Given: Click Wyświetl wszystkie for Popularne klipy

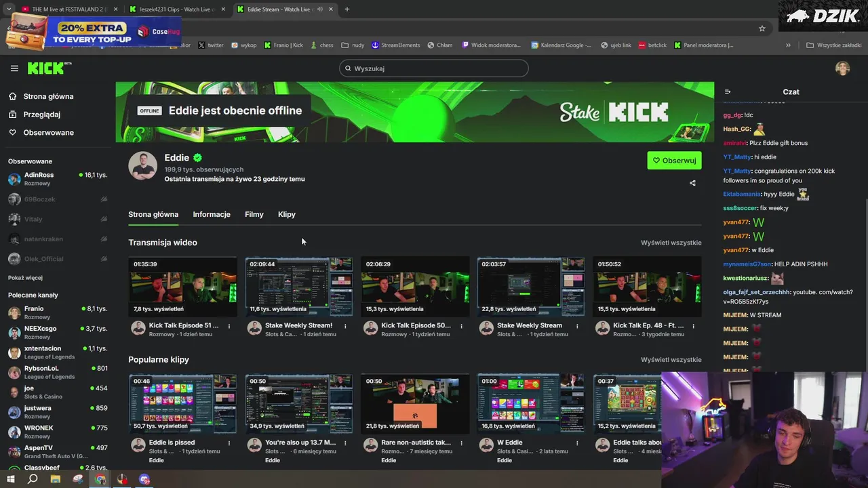Looking at the screenshot, I should click(x=671, y=360).
